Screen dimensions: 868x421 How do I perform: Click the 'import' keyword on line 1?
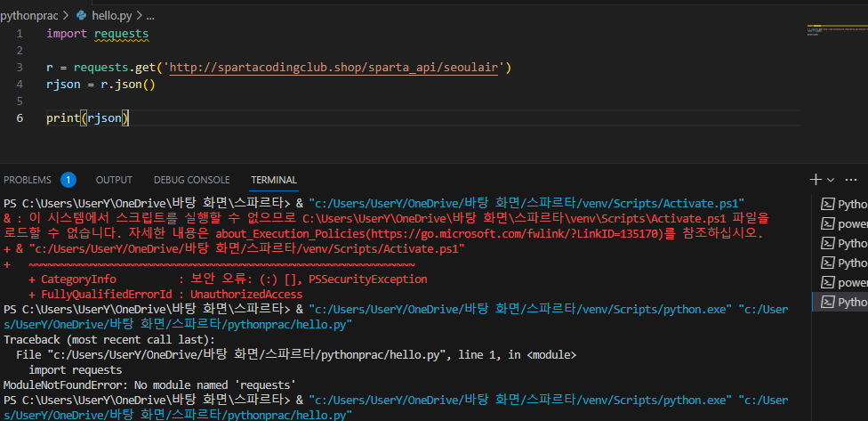[67, 34]
